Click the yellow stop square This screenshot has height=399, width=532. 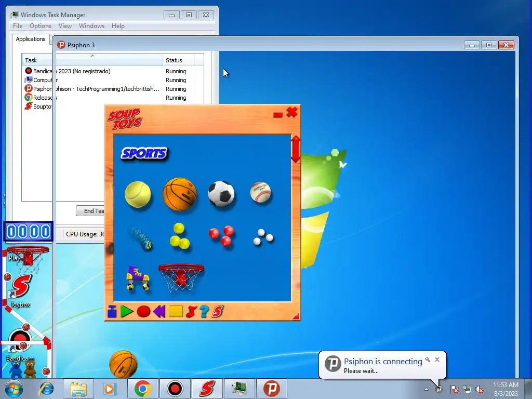tap(176, 312)
